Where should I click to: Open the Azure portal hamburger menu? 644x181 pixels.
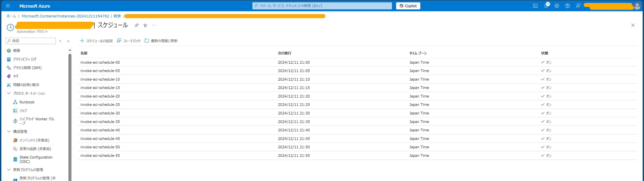(x=8, y=6)
